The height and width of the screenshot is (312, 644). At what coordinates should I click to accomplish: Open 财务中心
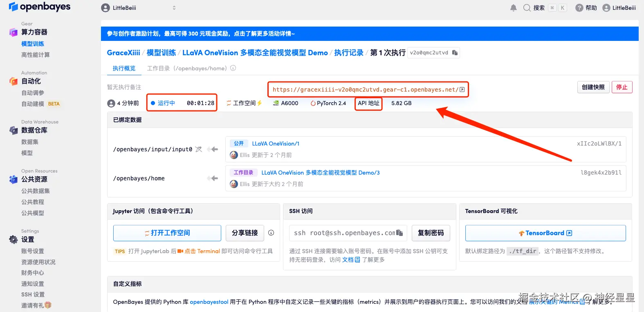tap(33, 273)
